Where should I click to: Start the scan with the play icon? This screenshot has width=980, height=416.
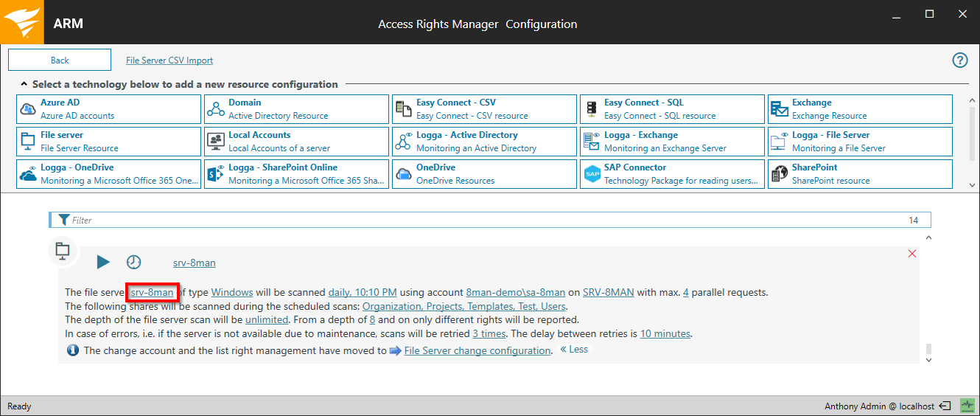tap(103, 262)
